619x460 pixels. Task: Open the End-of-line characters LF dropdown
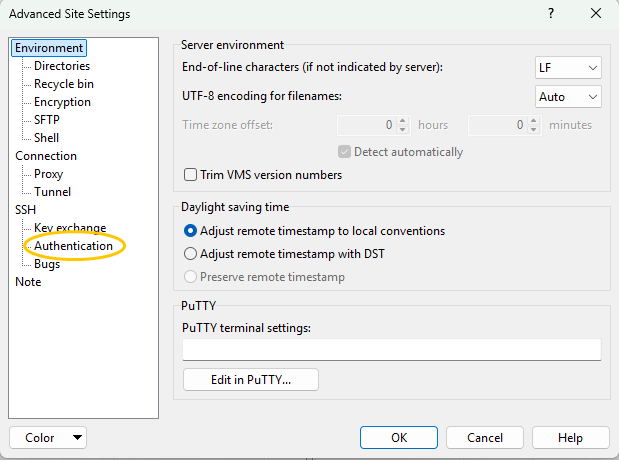coord(568,68)
